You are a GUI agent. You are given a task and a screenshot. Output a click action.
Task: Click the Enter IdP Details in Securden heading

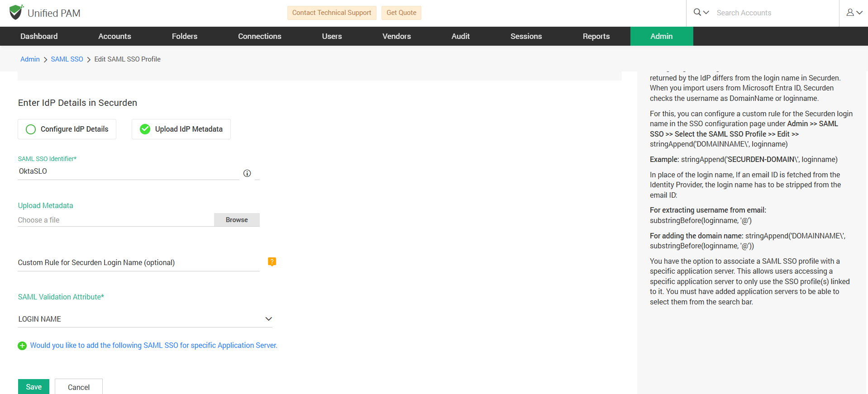(77, 103)
